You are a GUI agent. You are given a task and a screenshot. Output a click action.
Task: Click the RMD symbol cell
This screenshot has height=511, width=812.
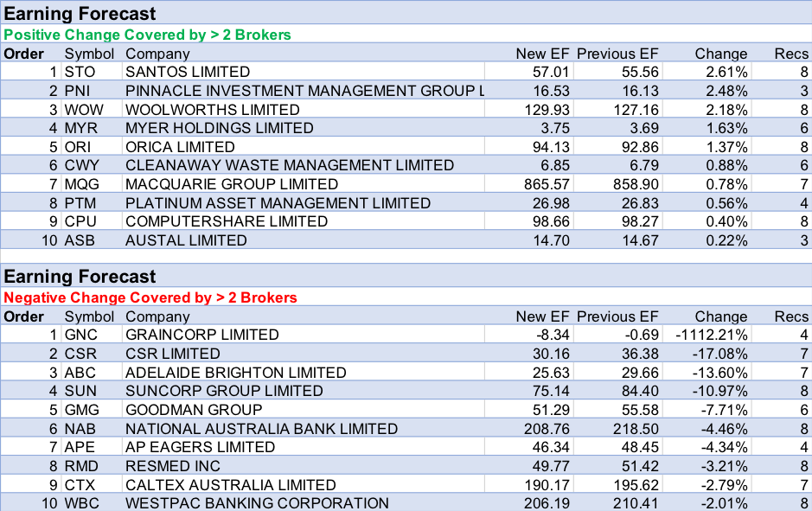82,466
